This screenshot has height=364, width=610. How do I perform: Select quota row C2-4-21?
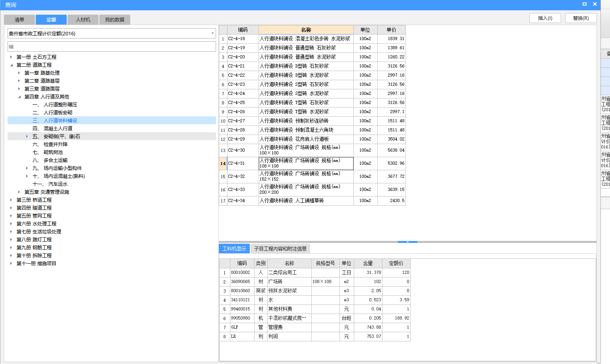click(312, 66)
